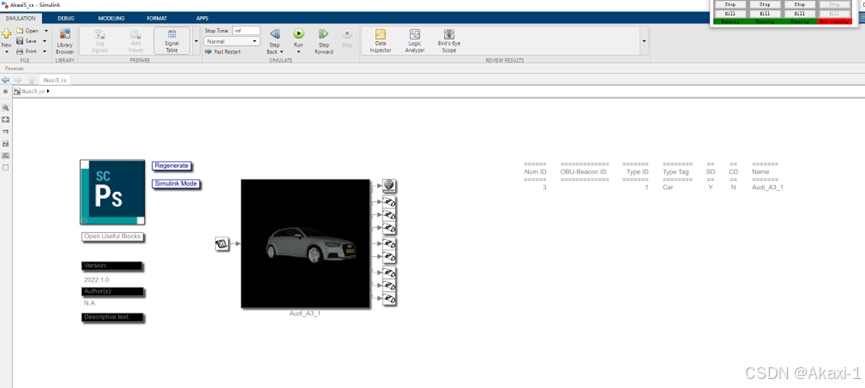865x388 pixels.
Task: Select the topmost output block on Audi
Action: [x=389, y=185]
